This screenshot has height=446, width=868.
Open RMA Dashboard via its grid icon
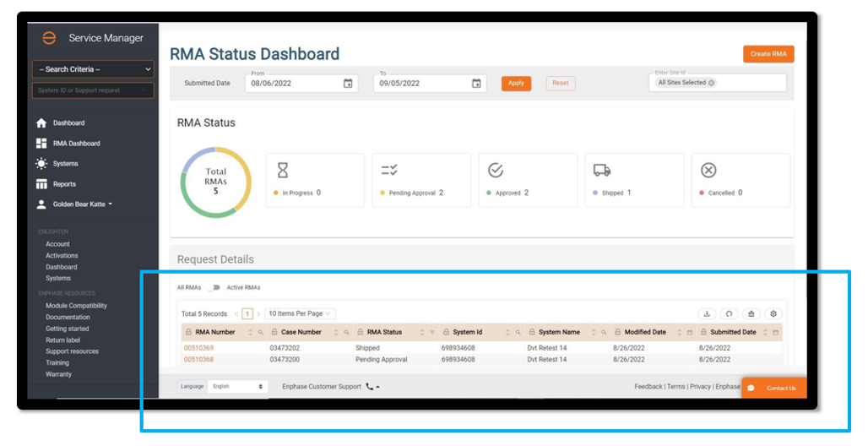(x=41, y=143)
